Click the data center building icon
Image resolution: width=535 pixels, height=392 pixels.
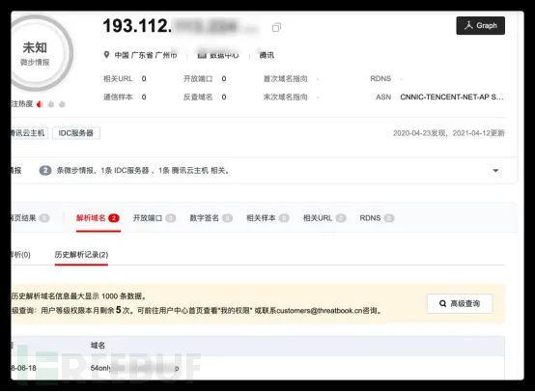click(202, 55)
